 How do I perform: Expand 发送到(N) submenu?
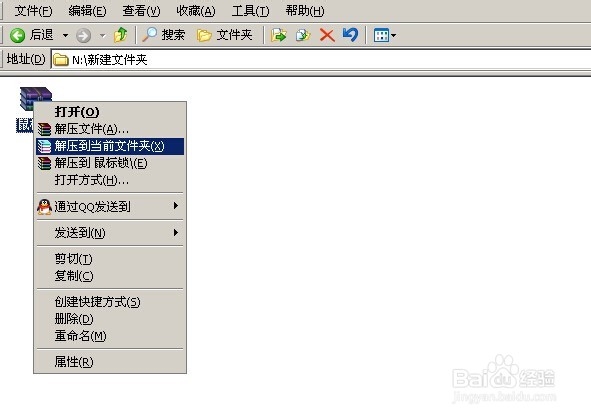click(x=110, y=233)
